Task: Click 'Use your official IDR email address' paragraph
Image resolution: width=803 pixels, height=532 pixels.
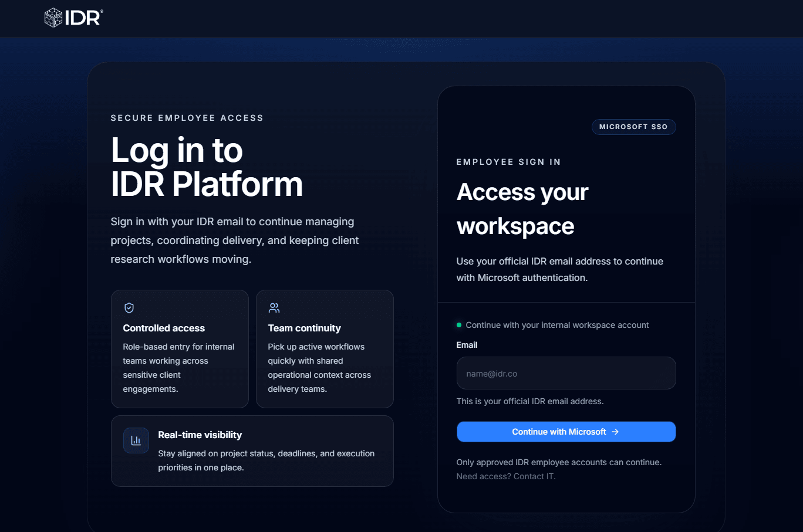Action: (x=560, y=269)
